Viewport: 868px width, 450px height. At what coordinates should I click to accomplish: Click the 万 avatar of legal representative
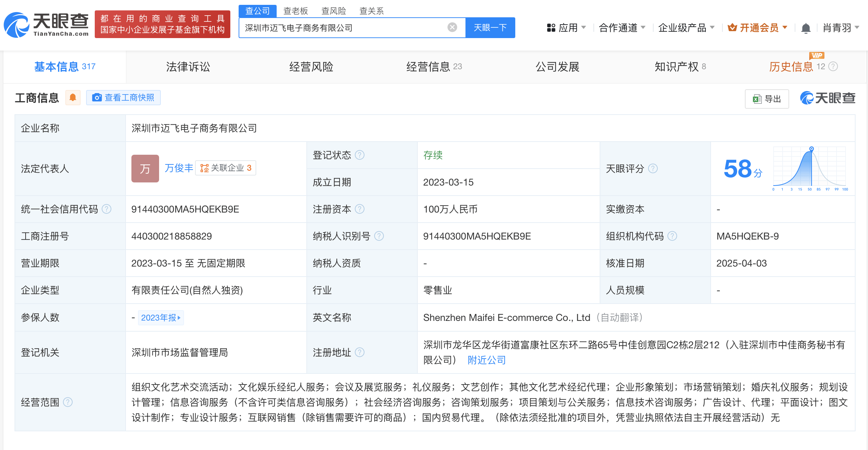tap(145, 169)
